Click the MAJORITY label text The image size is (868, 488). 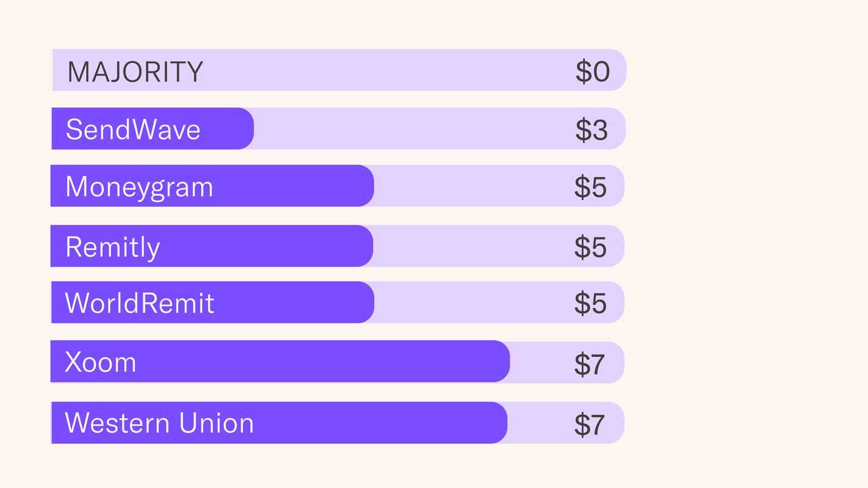(x=135, y=71)
